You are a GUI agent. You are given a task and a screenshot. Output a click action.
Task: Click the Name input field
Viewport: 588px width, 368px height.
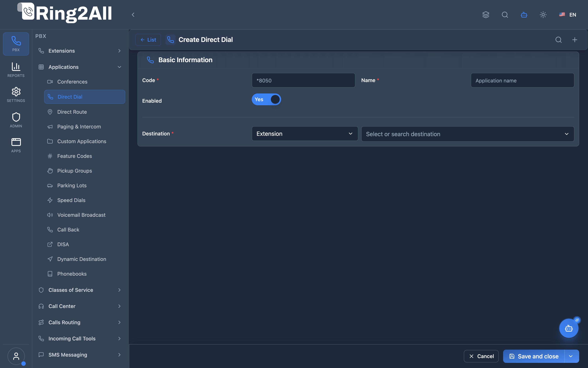(x=522, y=80)
